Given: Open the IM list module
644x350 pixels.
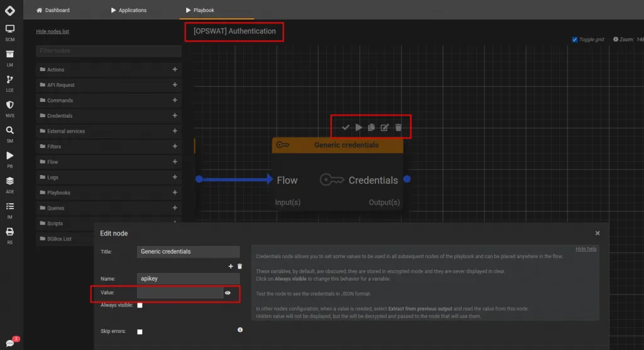Looking at the screenshot, I should tap(10, 211).
